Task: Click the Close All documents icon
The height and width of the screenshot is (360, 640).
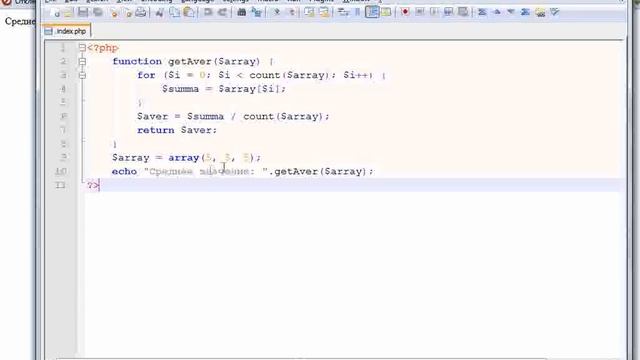Action: pos(128,12)
